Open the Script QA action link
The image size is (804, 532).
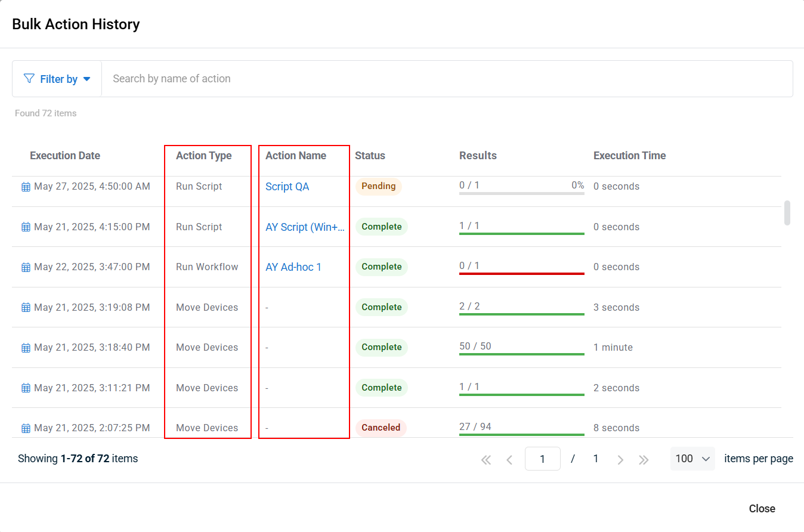coord(287,187)
